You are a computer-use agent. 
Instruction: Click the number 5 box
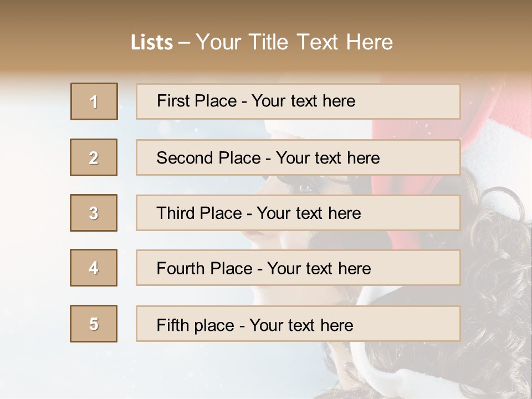94,324
